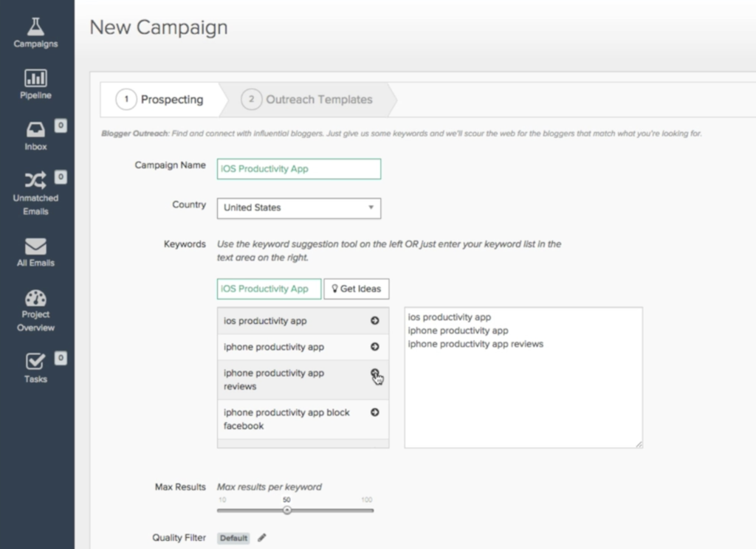Screen dimensions: 756x549
Task: Open Tasks checkmark icon
Action: coord(35,362)
